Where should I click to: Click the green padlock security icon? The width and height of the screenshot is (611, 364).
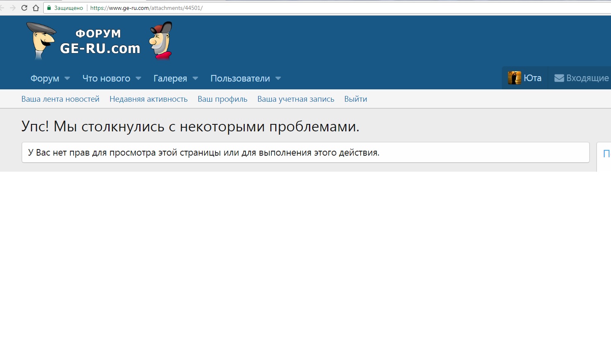[x=49, y=8]
